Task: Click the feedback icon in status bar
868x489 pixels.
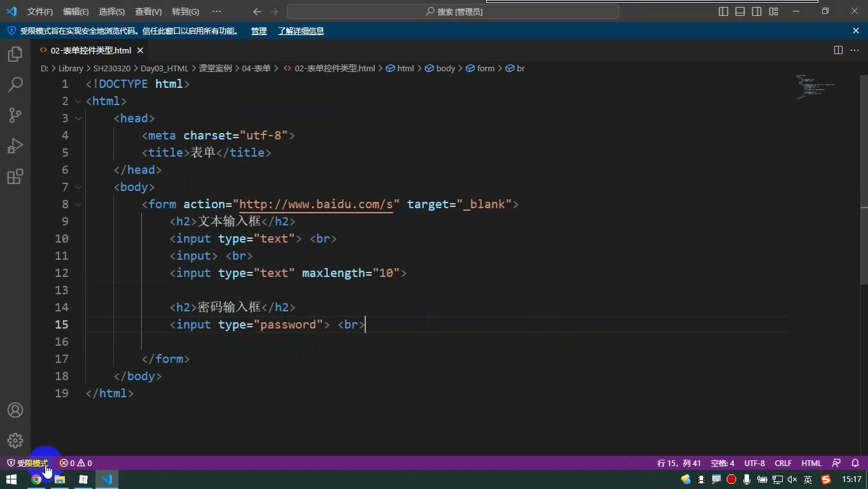Action: click(x=837, y=463)
